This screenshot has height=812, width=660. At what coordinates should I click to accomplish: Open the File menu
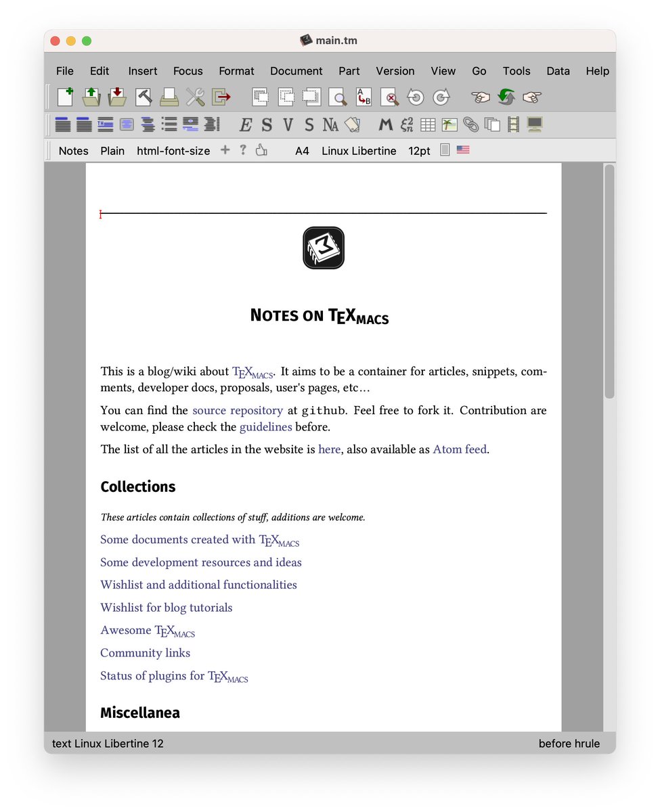65,71
